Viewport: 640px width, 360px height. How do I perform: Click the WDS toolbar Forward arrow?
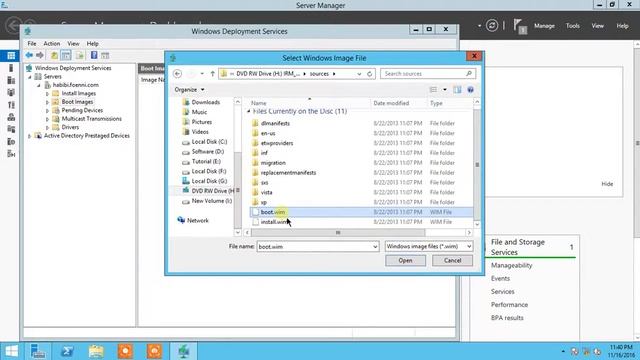click(40, 55)
